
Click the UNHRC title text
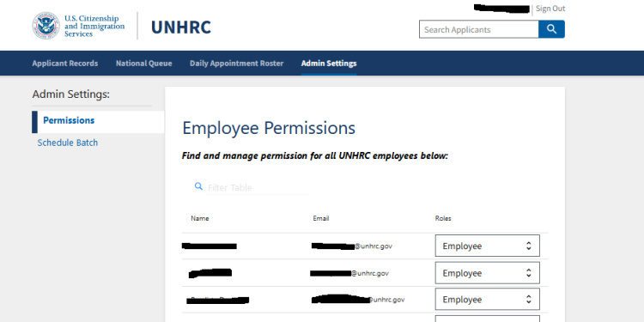point(181,27)
